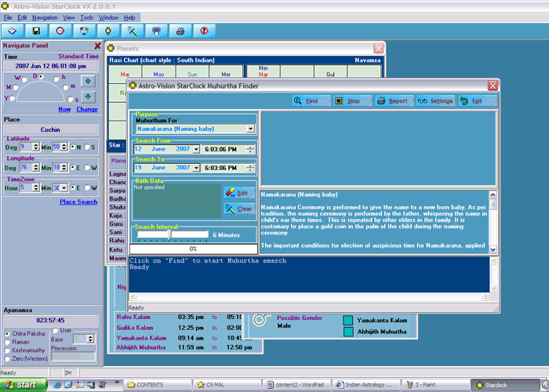Viewport: 549px width, 392px height.
Task: Click the red prohibited-sign toolbar icon
Action: pos(204,31)
